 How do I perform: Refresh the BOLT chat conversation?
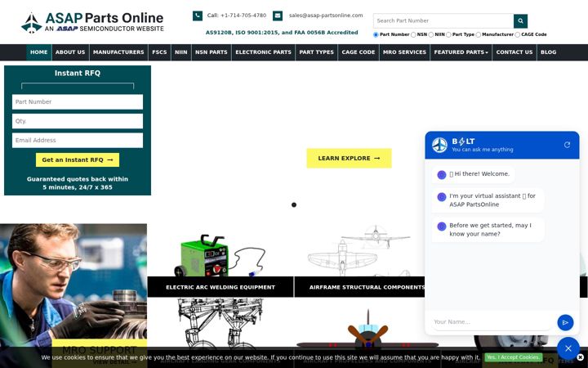pyautogui.click(x=567, y=145)
